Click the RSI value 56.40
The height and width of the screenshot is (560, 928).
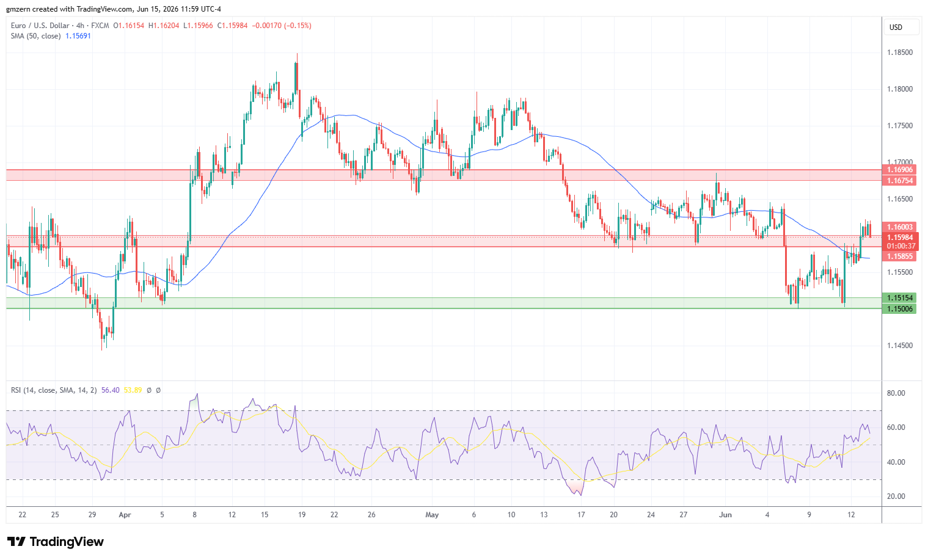111,390
